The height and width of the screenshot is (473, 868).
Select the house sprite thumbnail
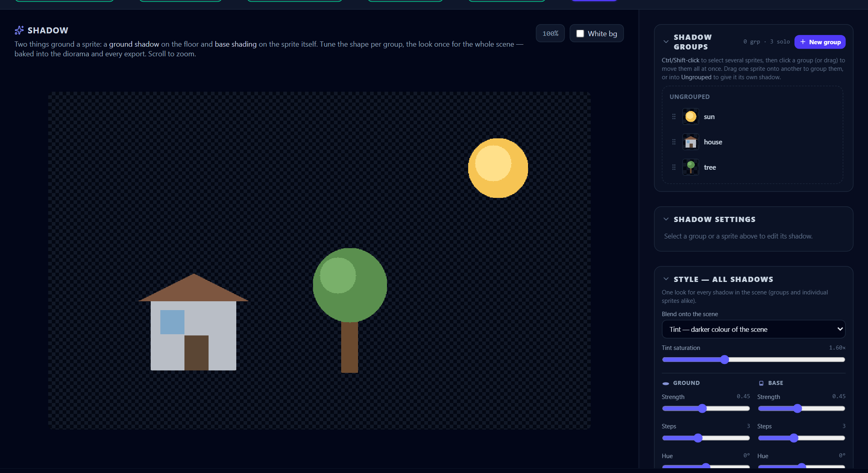[690, 142]
